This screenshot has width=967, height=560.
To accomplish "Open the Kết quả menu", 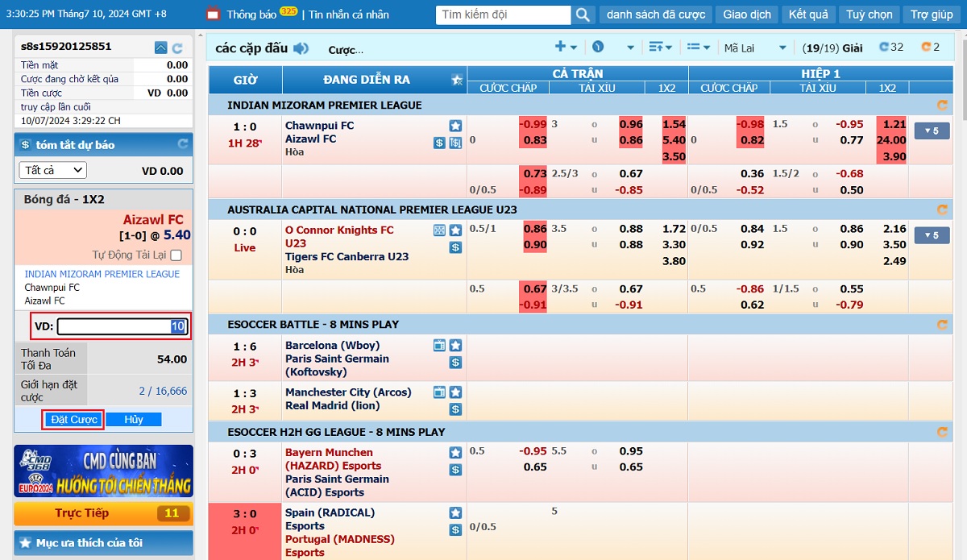I will (807, 15).
